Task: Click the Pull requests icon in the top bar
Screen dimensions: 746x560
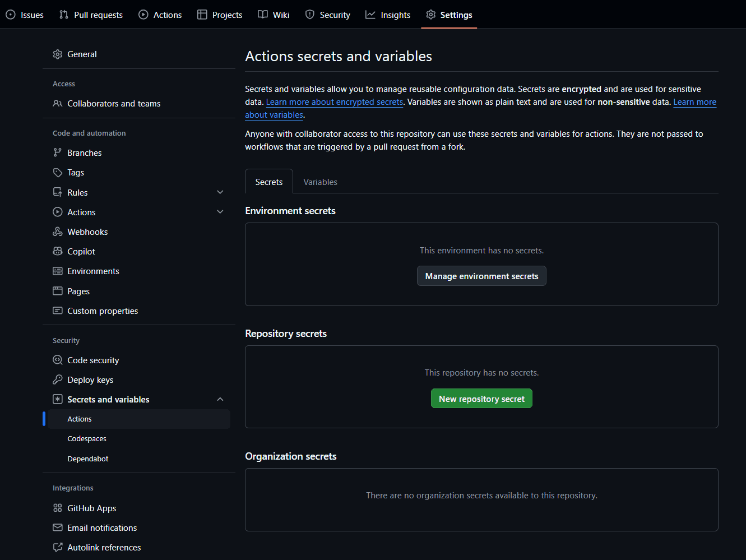Action: [64, 15]
